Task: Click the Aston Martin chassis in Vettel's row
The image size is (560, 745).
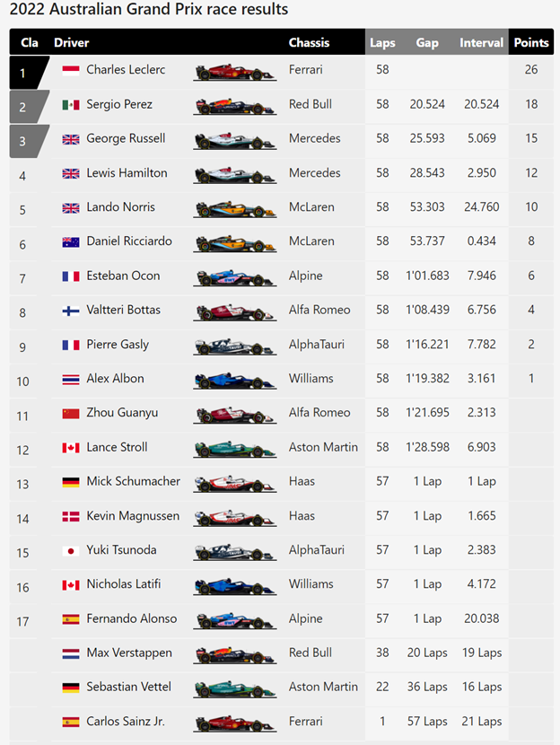Action: 323,687
